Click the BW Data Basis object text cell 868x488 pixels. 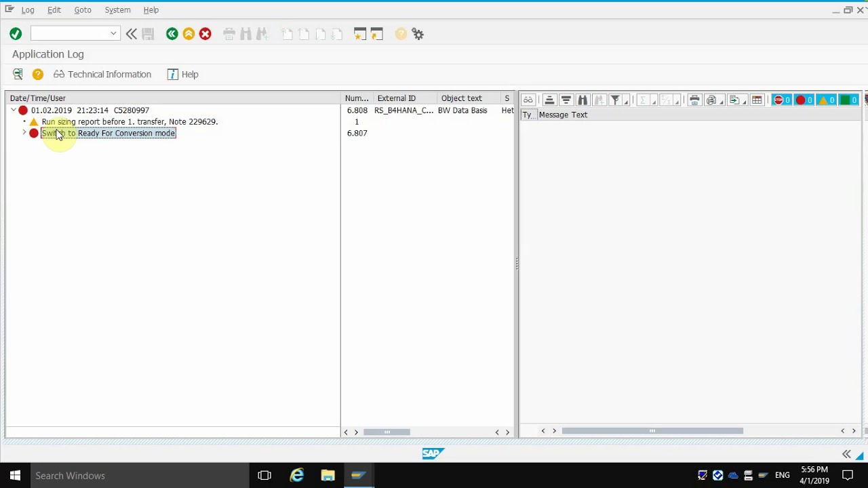pyautogui.click(x=462, y=110)
